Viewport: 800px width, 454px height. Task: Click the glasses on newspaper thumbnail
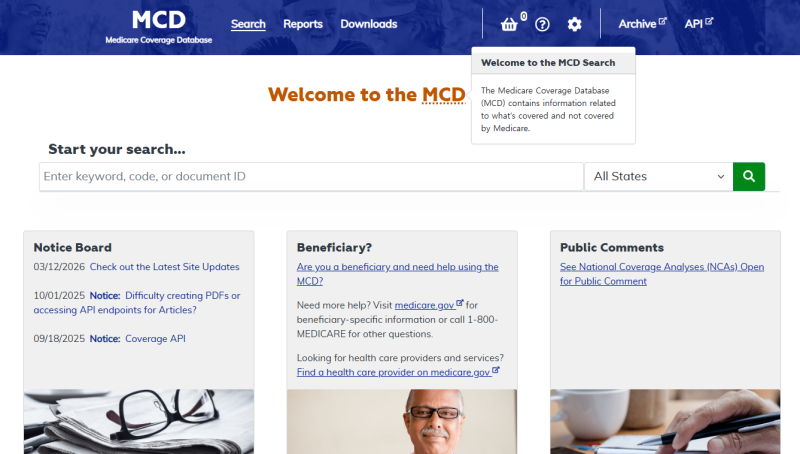pyautogui.click(x=139, y=421)
